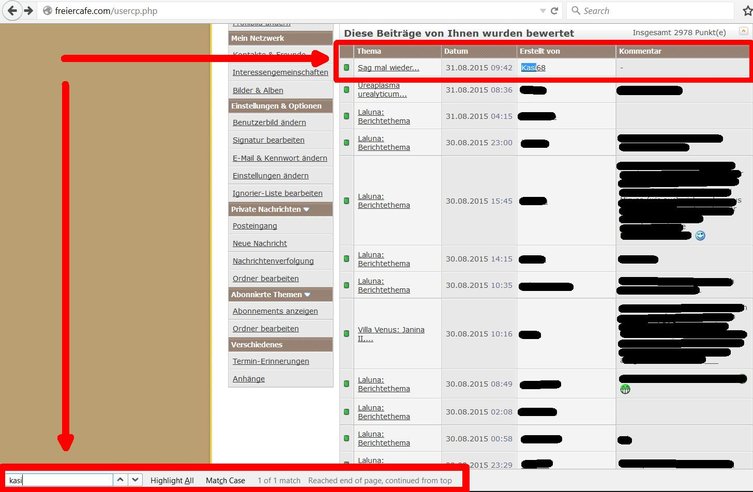Click the browser forward arrow button
The image size is (753, 492).
[x=29, y=10]
